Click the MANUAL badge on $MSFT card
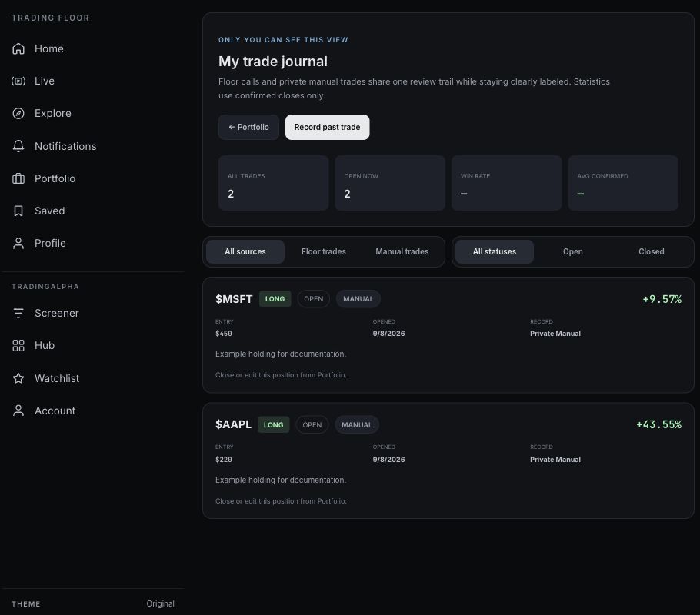This screenshot has height=615, width=700. click(x=358, y=299)
